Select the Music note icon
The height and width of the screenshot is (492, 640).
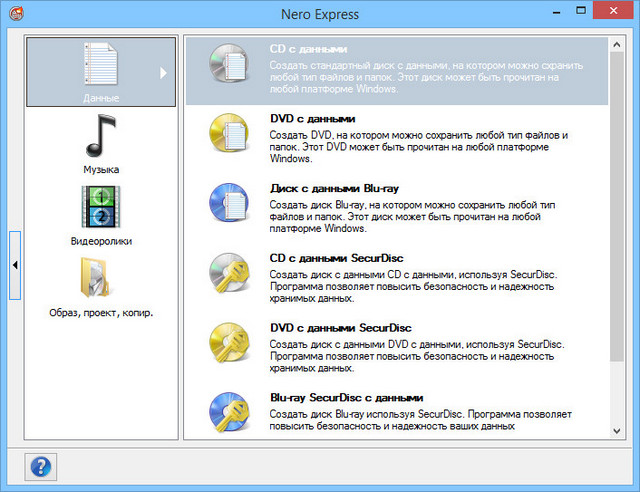click(x=101, y=136)
